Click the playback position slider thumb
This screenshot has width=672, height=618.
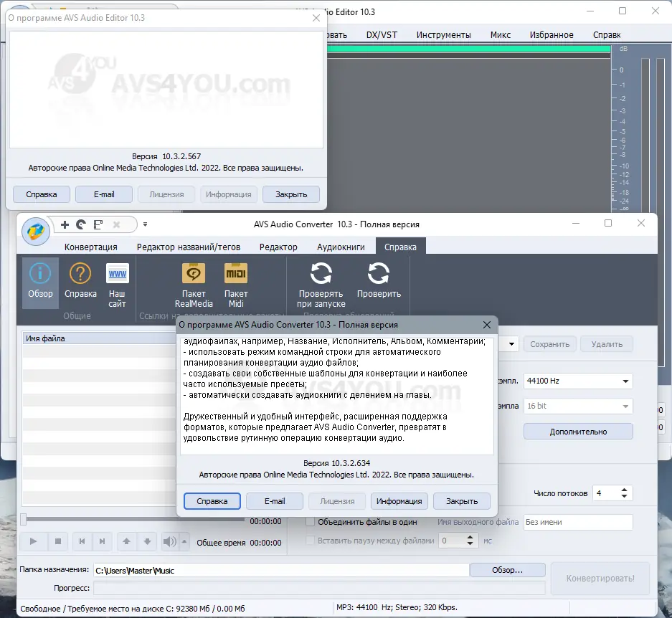(24, 519)
